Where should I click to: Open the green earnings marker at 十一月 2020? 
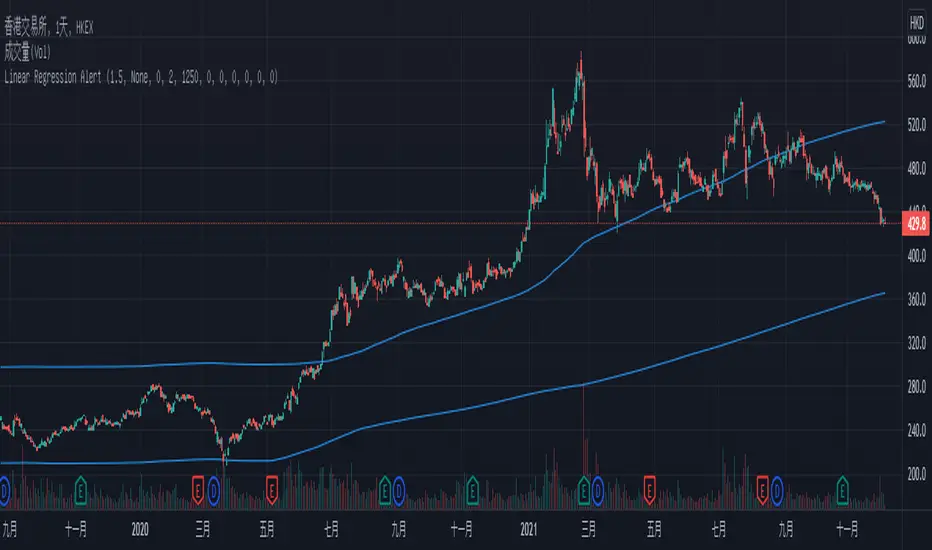click(473, 491)
